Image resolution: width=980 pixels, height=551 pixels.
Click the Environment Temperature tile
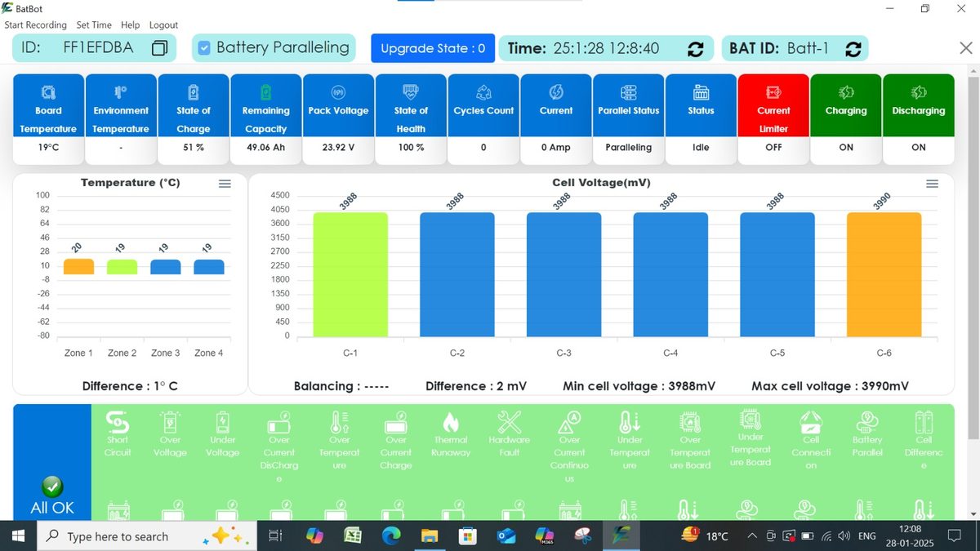point(121,119)
